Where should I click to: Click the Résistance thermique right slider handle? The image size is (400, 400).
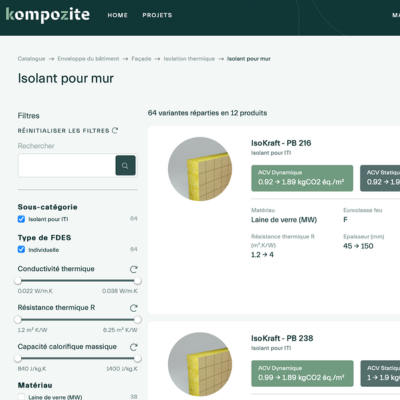tap(137, 320)
